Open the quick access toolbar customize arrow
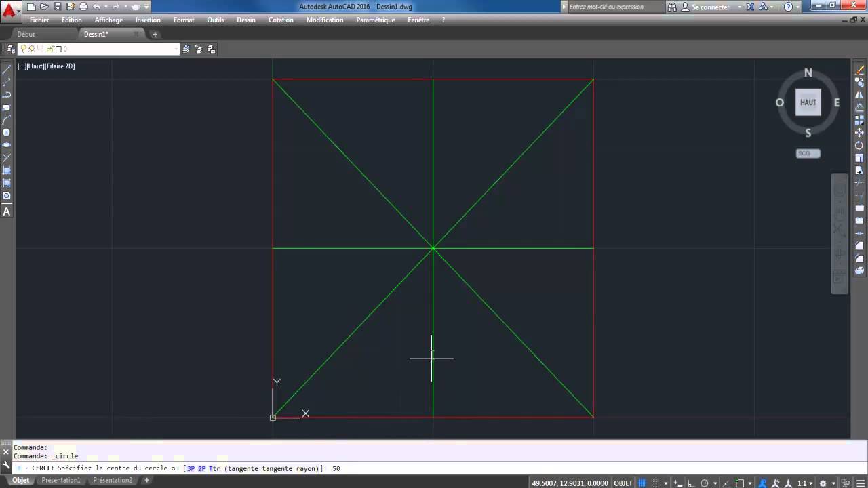 [146, 7]
